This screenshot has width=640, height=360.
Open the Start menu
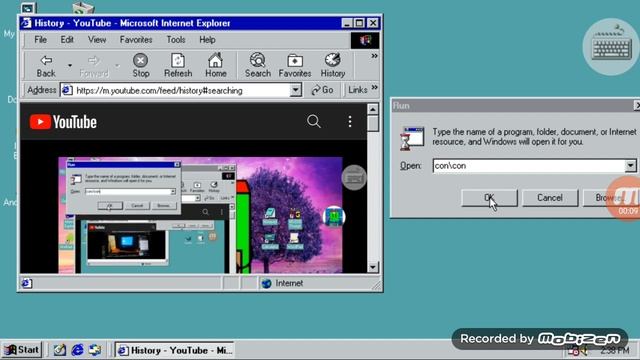point(22,350)
